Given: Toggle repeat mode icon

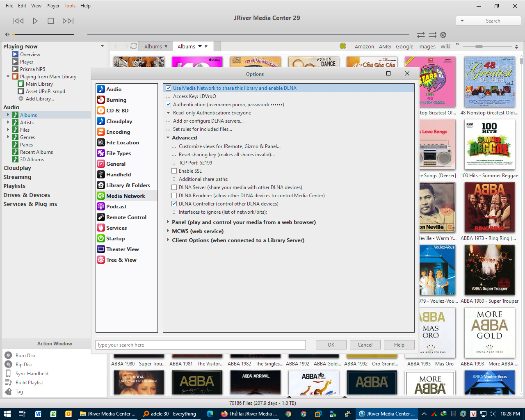Looking at the screenshot, I should tap(421, 35).
